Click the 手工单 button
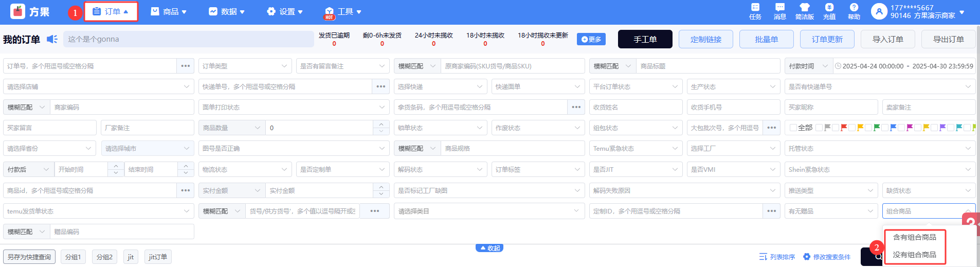Viewport: 980px width, 267px height. [x=645, y=39]
